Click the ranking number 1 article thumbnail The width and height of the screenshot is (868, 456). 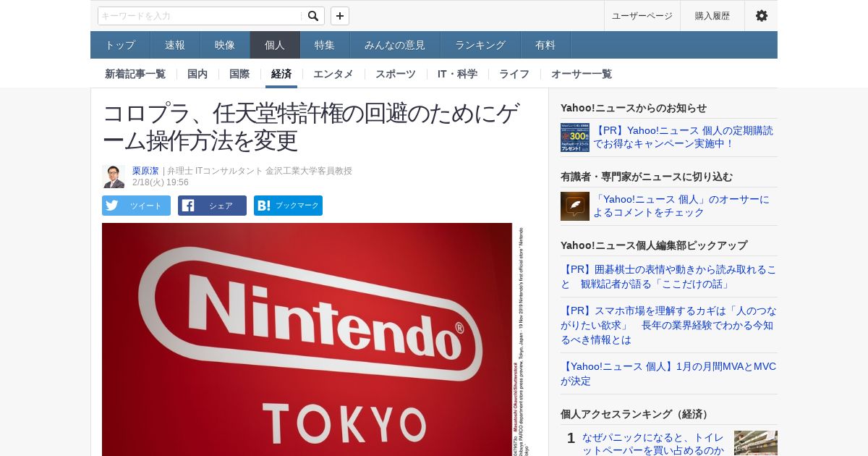coord(756,443)
